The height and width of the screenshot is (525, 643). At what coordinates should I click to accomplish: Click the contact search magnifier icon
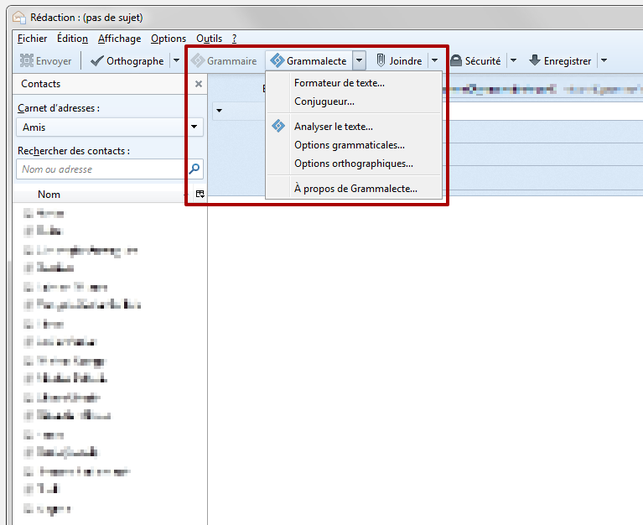pos(194,169)
